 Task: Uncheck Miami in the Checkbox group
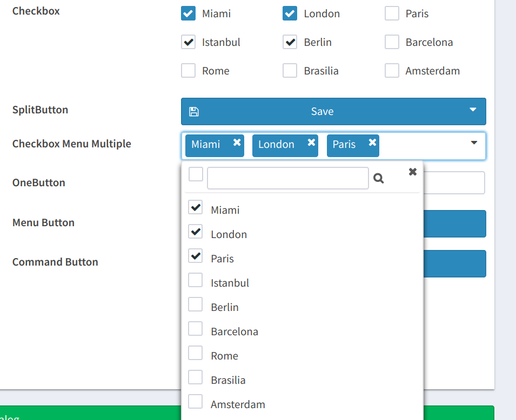(x=188, y=13)
